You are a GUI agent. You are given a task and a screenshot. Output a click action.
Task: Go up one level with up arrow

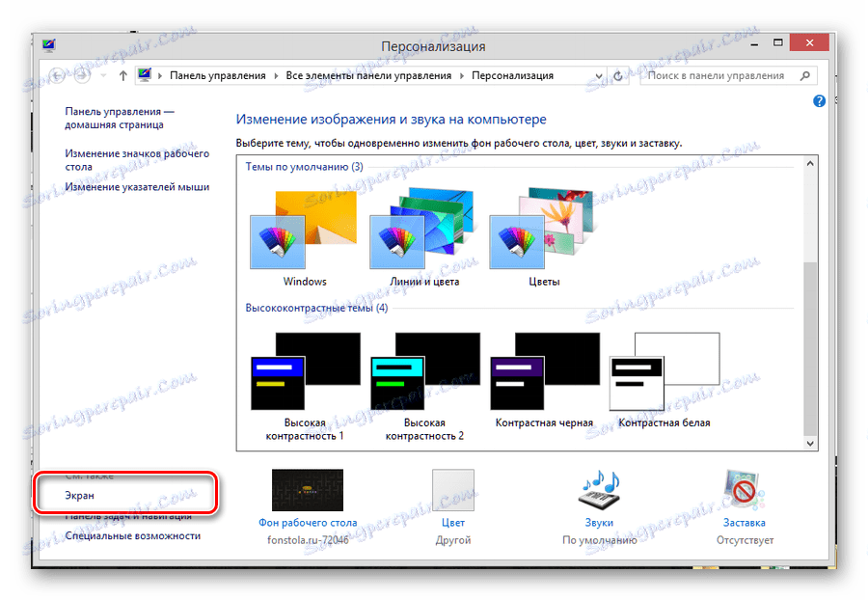tap(122, 76)
